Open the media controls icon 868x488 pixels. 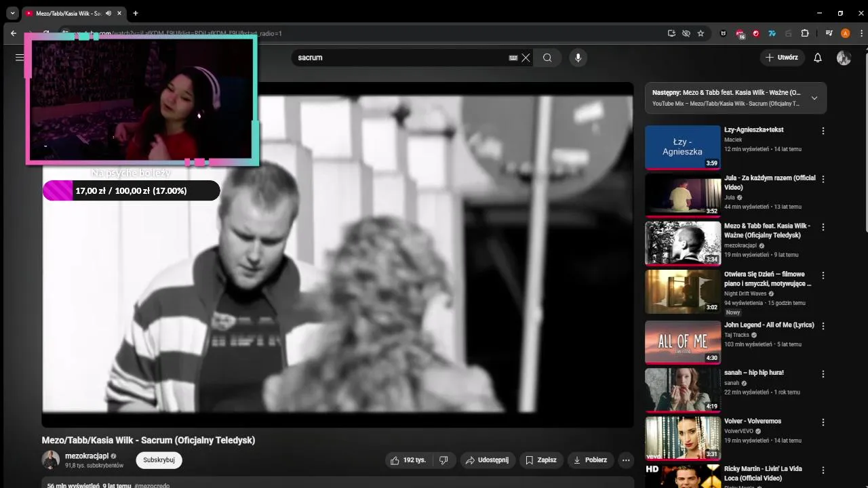pyautogui.click(x=829, y=33)
